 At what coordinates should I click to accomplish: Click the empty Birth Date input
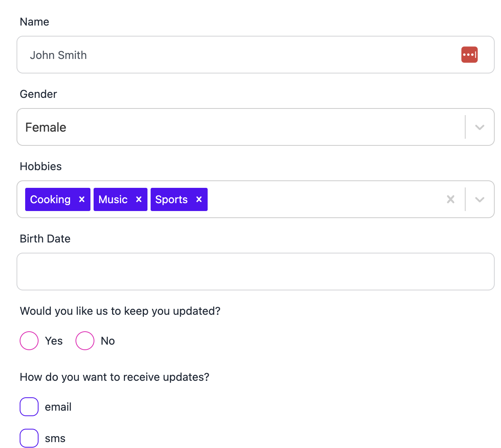pos(255,272)
